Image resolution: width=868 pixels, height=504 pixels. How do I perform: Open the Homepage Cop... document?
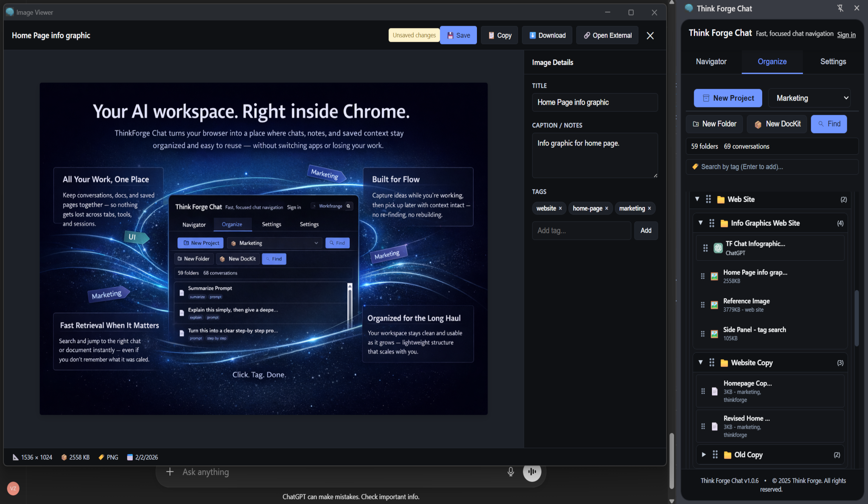pos(770,391)
